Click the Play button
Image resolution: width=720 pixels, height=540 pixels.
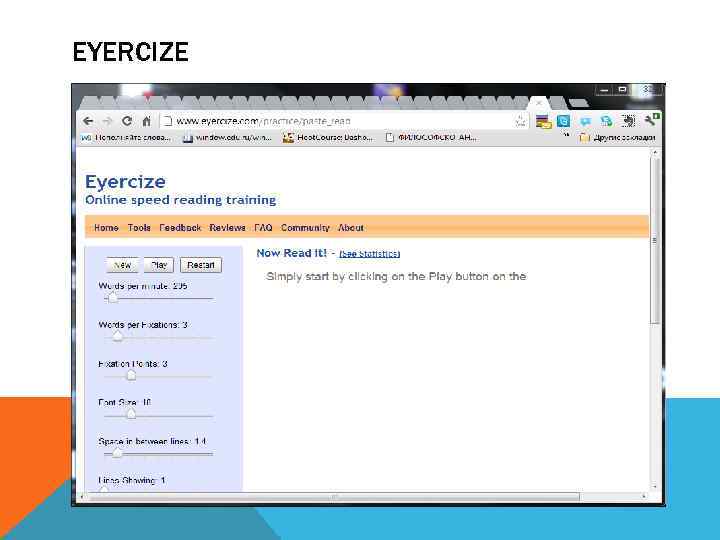[x=159, y=265]
